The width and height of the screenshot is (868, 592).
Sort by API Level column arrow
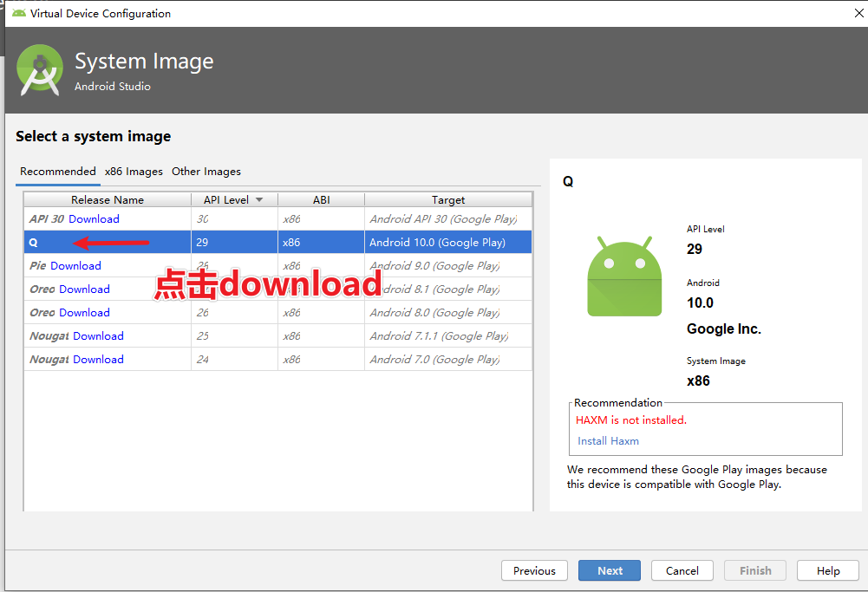(259, 199)
